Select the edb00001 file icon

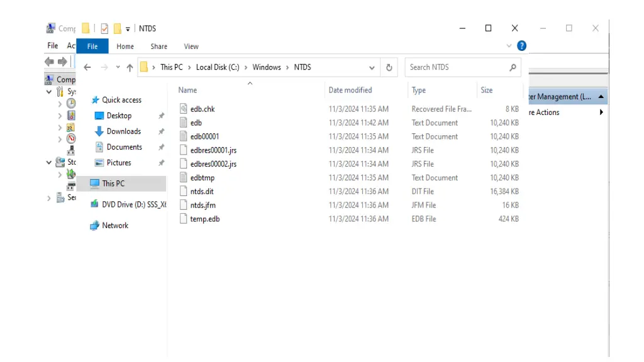(183, 136)
